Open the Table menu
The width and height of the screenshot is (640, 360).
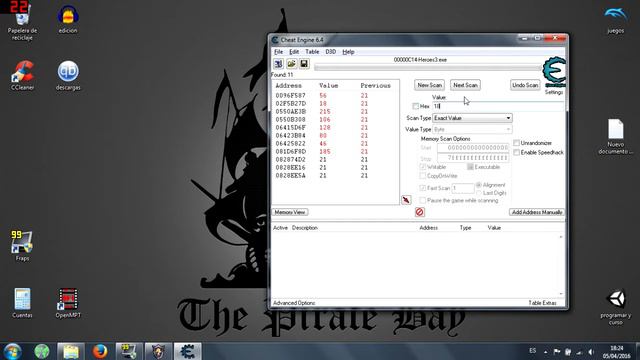(312, 52)
